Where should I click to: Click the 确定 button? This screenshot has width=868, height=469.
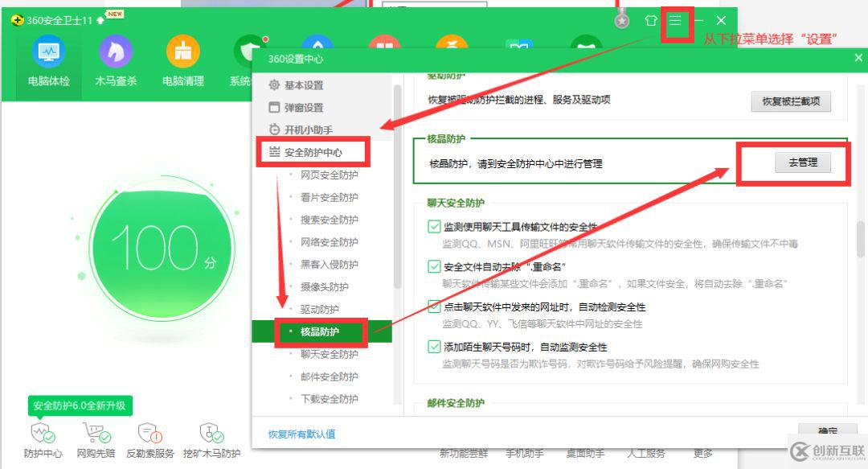coord(828,430)
